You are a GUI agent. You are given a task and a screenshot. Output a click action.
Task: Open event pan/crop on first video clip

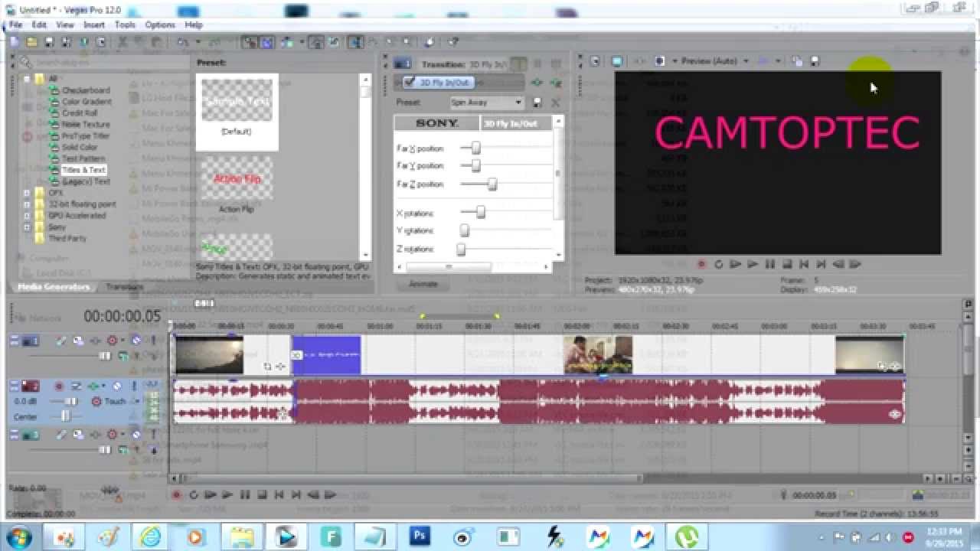coord(267,367)
